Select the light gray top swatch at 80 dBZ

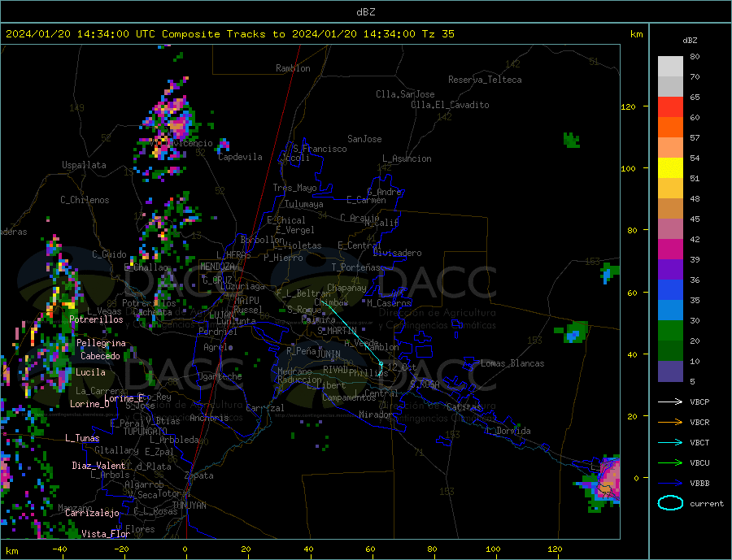(x=670, y=67)
